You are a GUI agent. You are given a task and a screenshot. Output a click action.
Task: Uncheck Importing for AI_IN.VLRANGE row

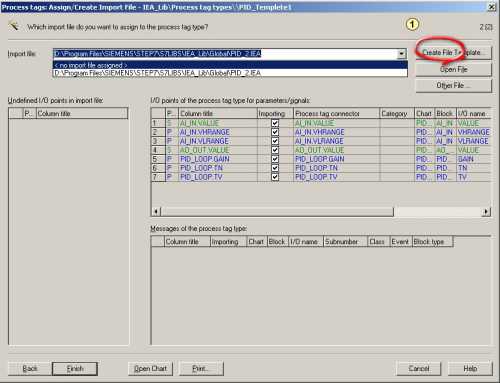(x=275, y=141)
